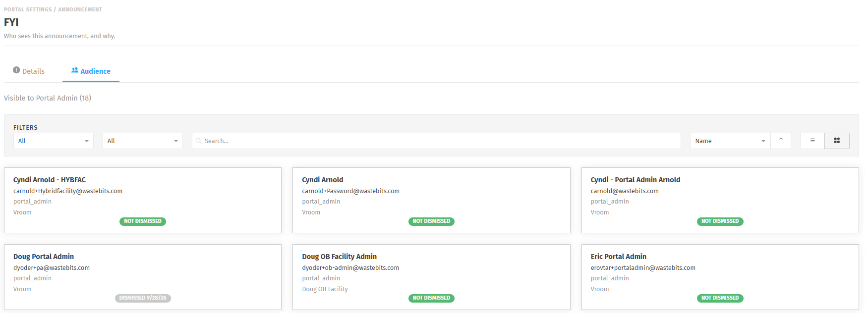Click the FYI announcement title
This screenshot has height=313, width=868.
[x=11, y=22]
